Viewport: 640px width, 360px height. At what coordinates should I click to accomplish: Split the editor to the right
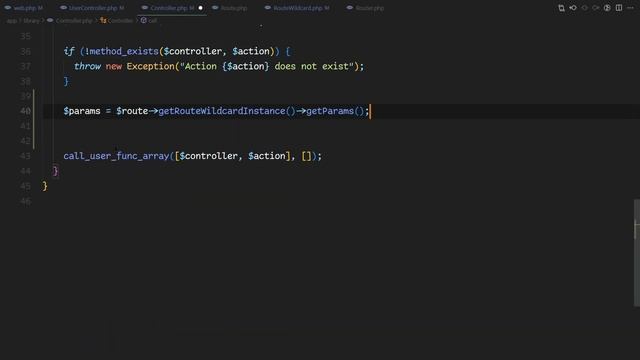pos(619,8)
